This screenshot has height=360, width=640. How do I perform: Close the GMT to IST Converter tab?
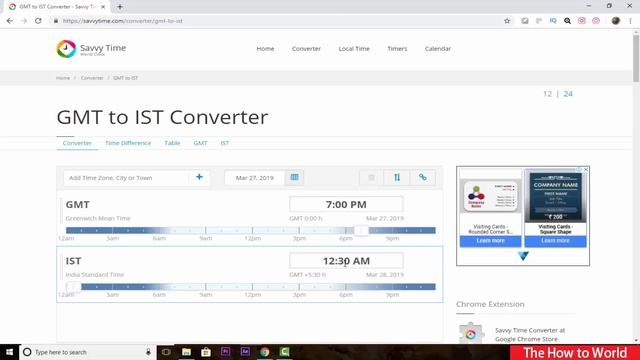click(x=103, y=7)
